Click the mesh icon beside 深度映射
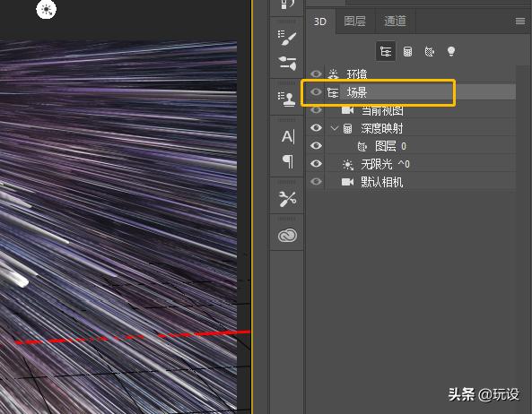This screenshot has height=414, width=532. pyautogui.click(x=347, y=128)
